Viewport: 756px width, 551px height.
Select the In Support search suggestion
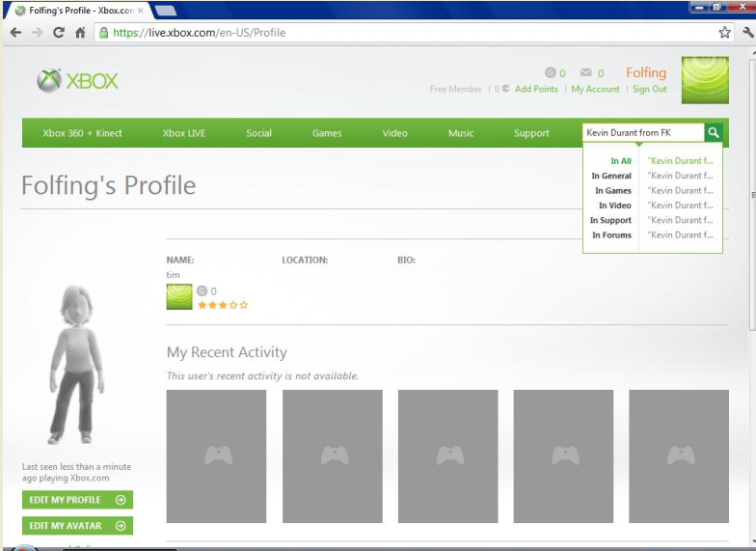[x=652, y=220]
